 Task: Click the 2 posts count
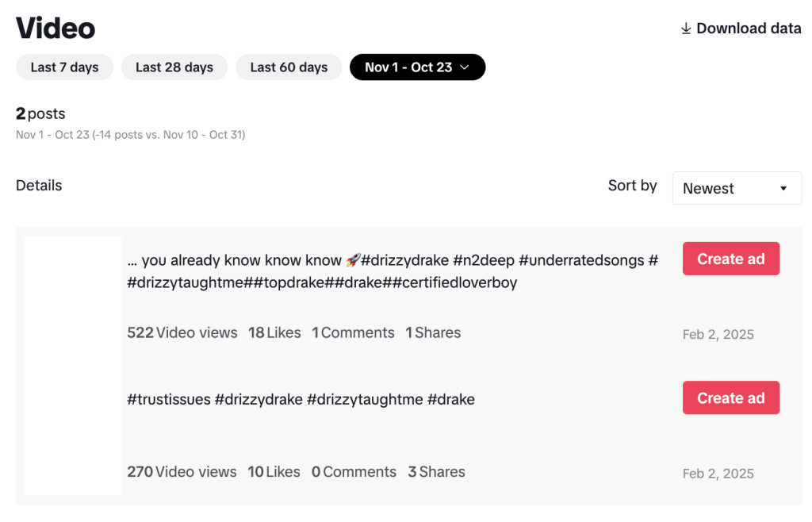coord(40,113)
